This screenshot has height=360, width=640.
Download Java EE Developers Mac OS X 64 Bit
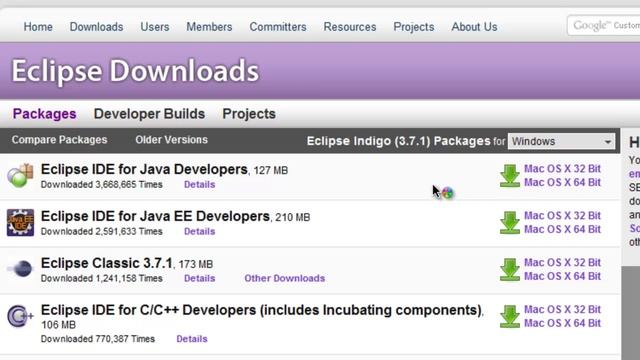pyautogui.click(x=562, y=229)
